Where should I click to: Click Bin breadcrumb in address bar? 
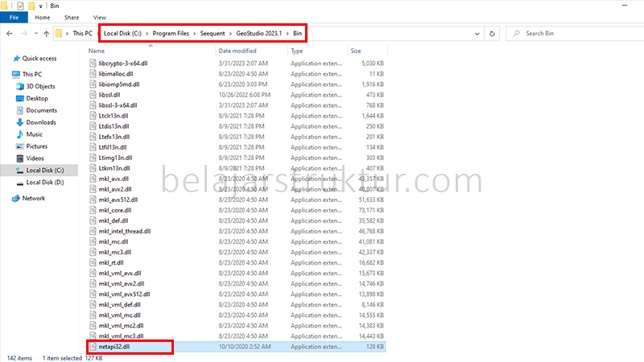(x=297, y=33)
